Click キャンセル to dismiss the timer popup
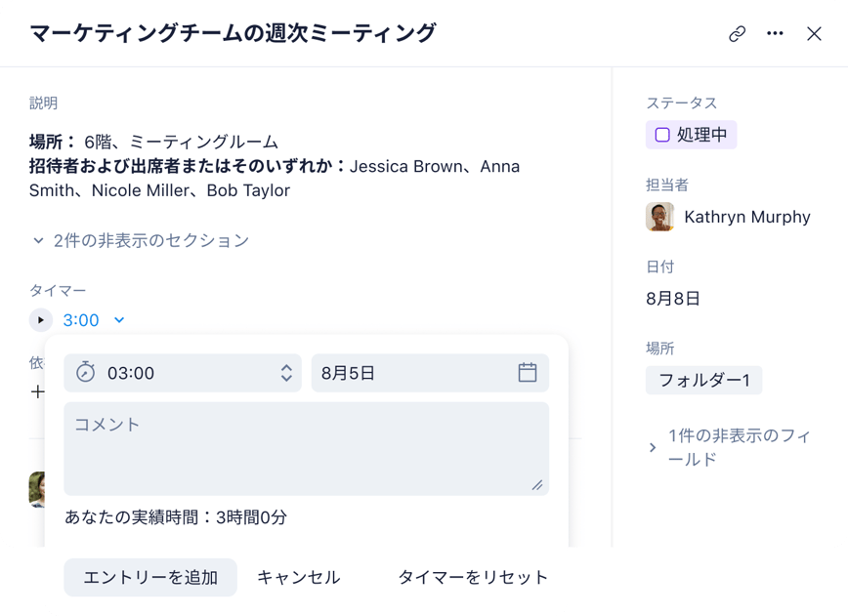 (x=298, y=577)
